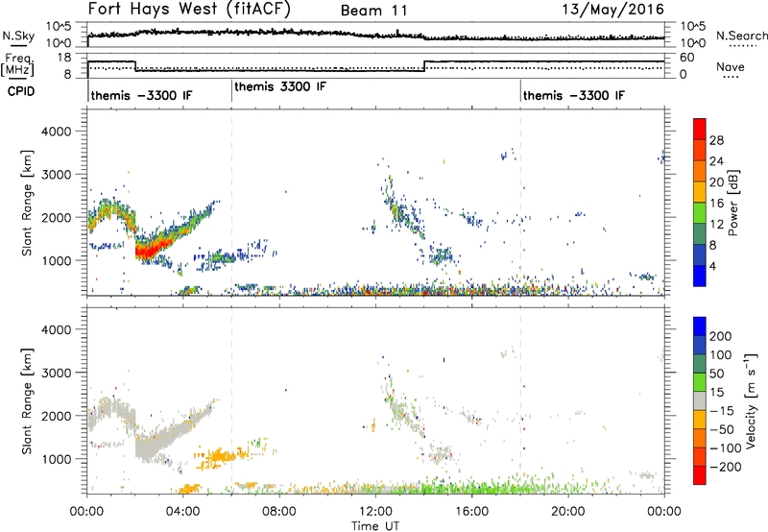This screenshot has width=768, height=532.
Task: Click the 'N.Sky' legend label
Action: [18, 36]
